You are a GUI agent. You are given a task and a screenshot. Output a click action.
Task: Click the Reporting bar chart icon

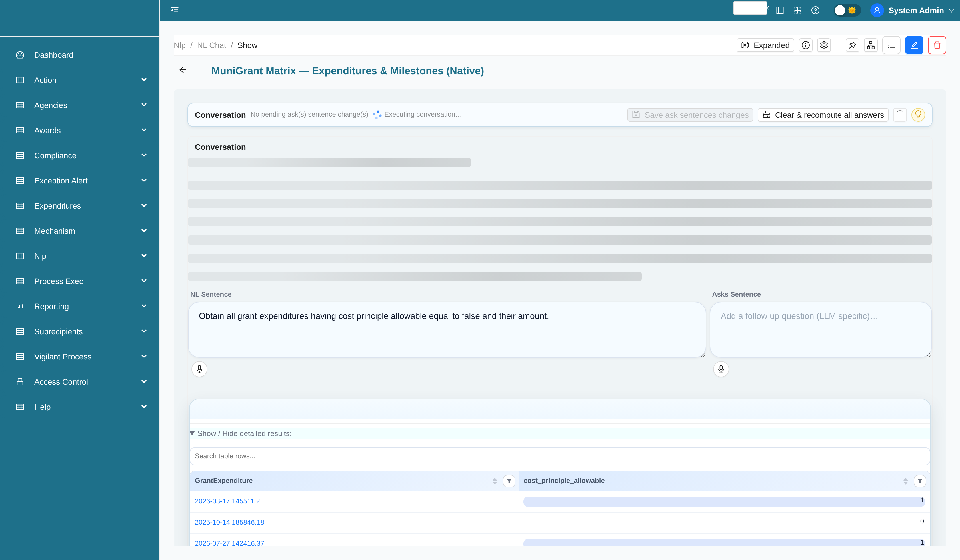tap(20, 306)
